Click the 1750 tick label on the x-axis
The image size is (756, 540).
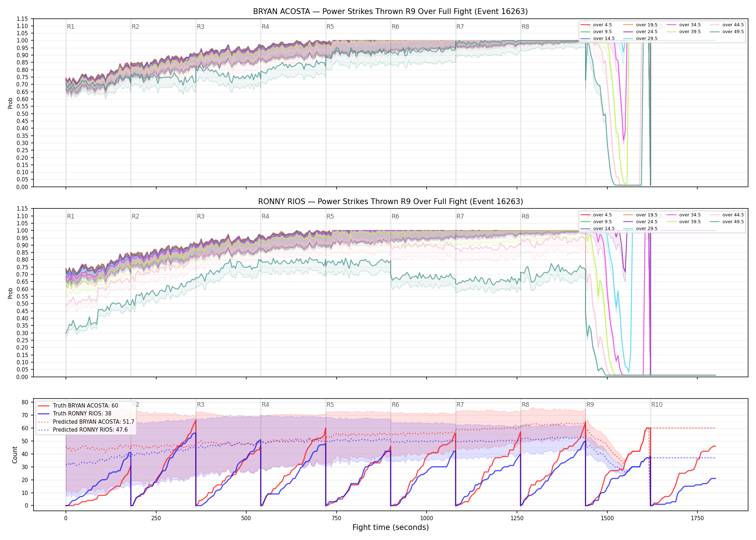697,518
